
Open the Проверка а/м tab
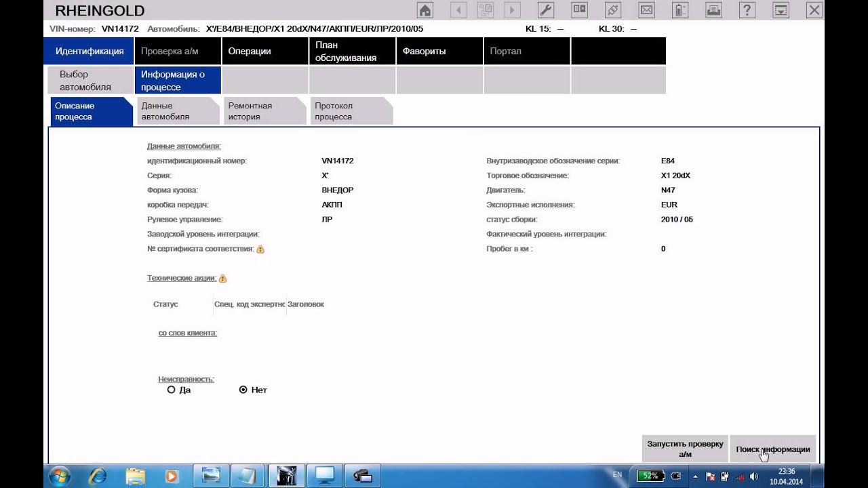178,51
